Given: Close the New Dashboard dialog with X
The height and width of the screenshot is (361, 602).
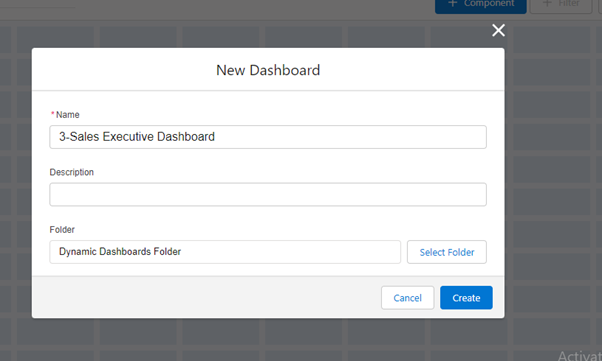Looking at the screenshot, I should click(x=498, y=30).
